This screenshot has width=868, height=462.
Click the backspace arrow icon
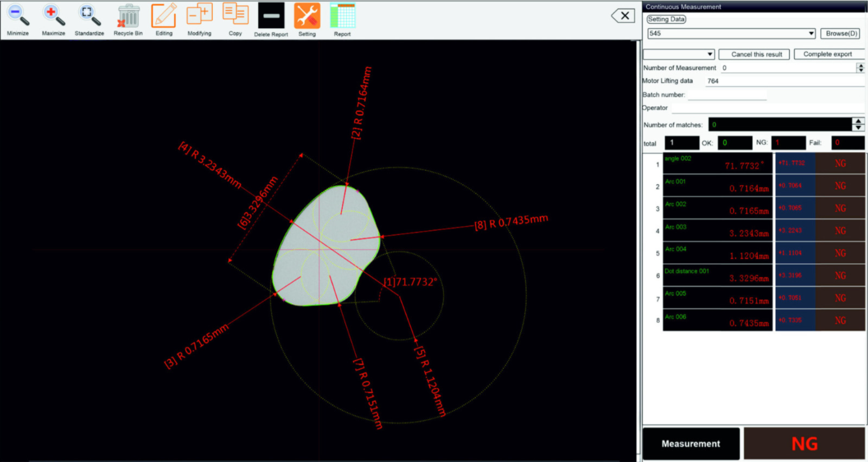(623, 16)
